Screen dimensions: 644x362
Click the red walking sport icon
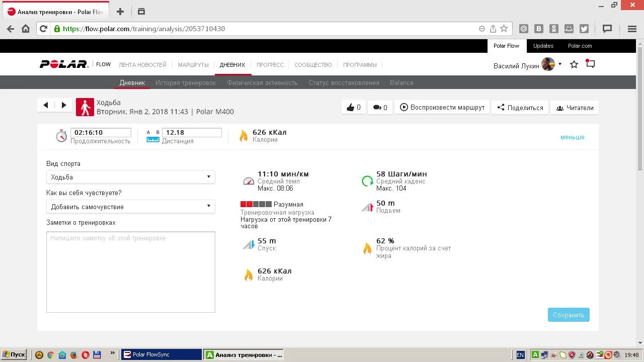pyautogui.click(x=85, y=107)
